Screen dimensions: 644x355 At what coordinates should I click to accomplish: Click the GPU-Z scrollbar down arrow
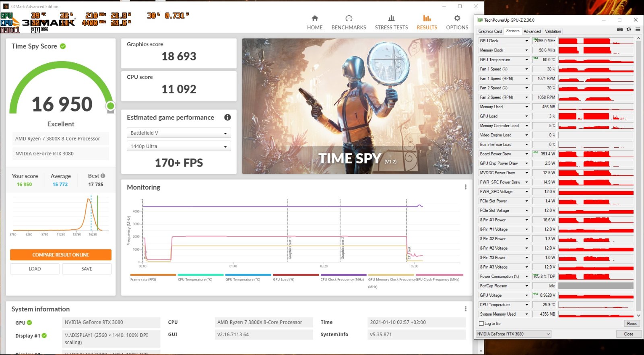638,315
